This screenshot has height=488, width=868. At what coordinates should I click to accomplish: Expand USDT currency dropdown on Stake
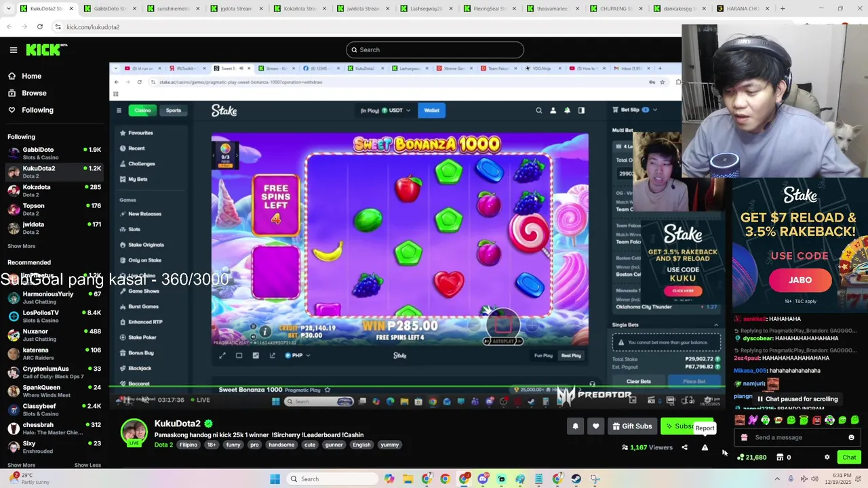point(397,110)
